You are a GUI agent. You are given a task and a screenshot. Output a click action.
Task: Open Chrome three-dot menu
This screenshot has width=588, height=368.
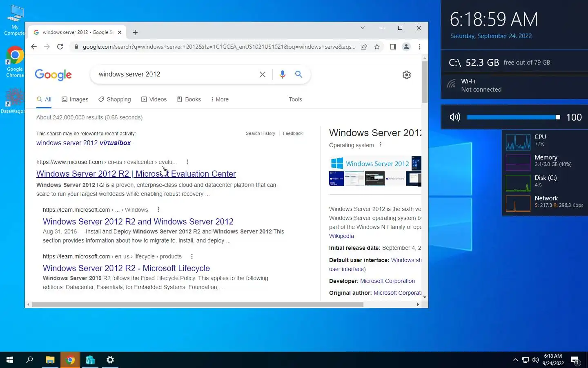419,47
